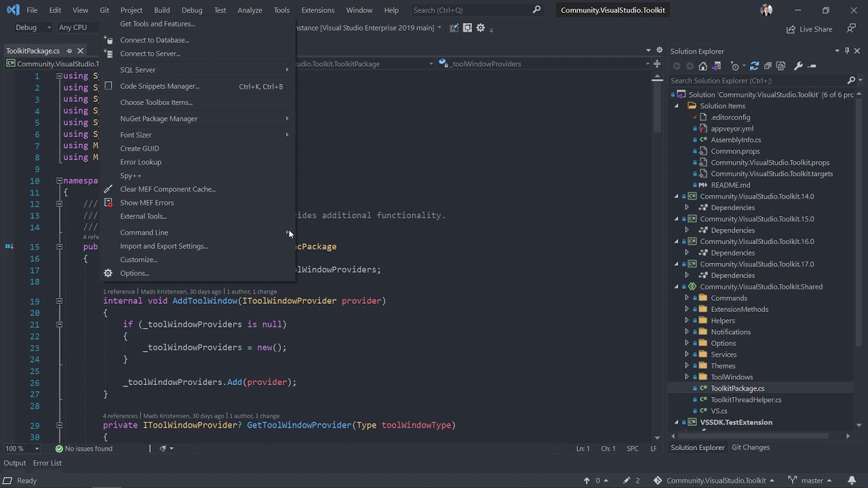Open the Error List tab
This screenshot has height=488, width=868.
(x=47, y=463)
